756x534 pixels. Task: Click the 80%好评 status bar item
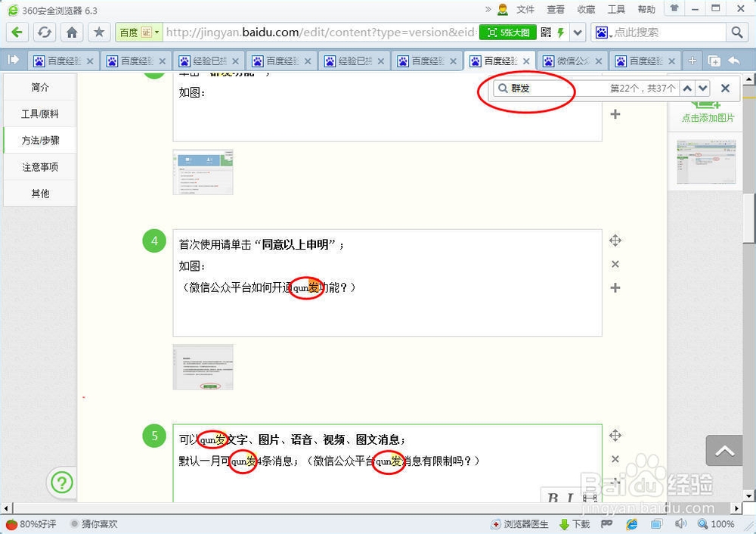click(31, 524)
